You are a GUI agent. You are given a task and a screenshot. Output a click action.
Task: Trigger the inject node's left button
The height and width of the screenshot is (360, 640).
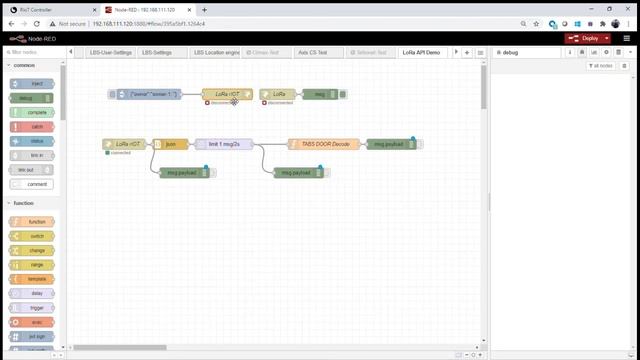click(112, 94)
